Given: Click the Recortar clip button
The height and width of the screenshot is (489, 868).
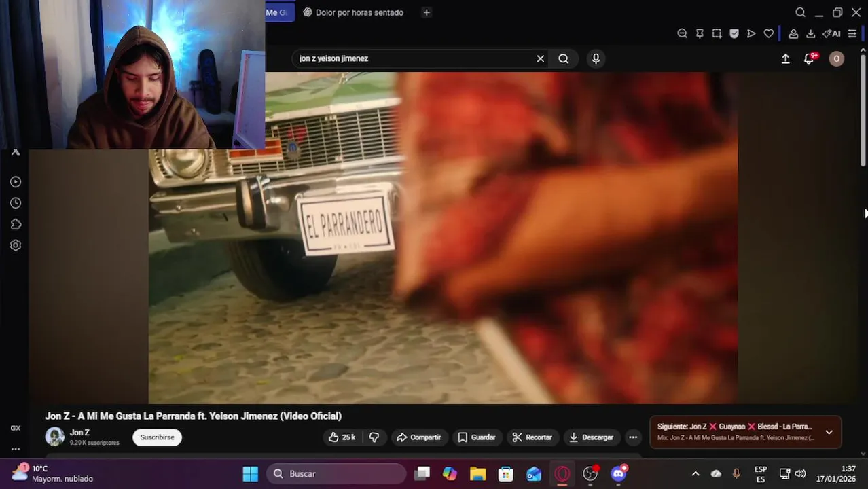Looking at the screenshot, I should coord(532,437).
